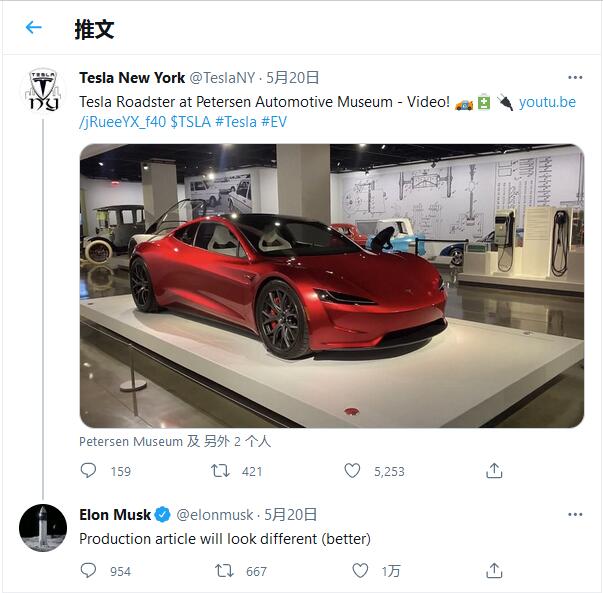Click the Petersen Museum tagged label
This screenshot has height=593, width=603.
coord(130,441)
